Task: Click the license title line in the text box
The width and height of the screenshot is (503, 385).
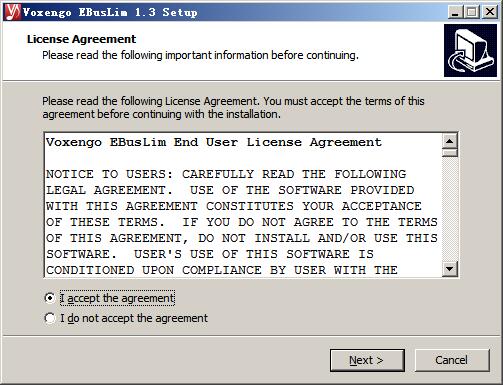Action: (214, 142)
